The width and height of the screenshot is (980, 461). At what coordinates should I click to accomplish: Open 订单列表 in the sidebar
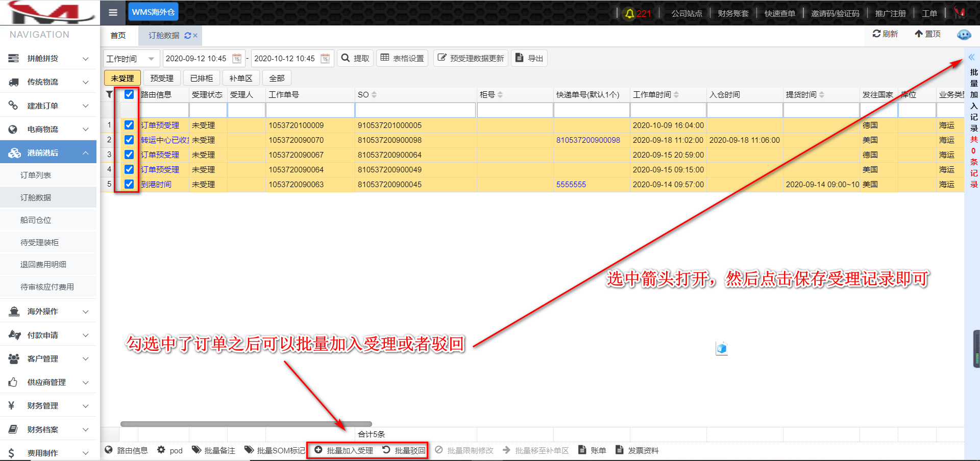click(36, 175)
